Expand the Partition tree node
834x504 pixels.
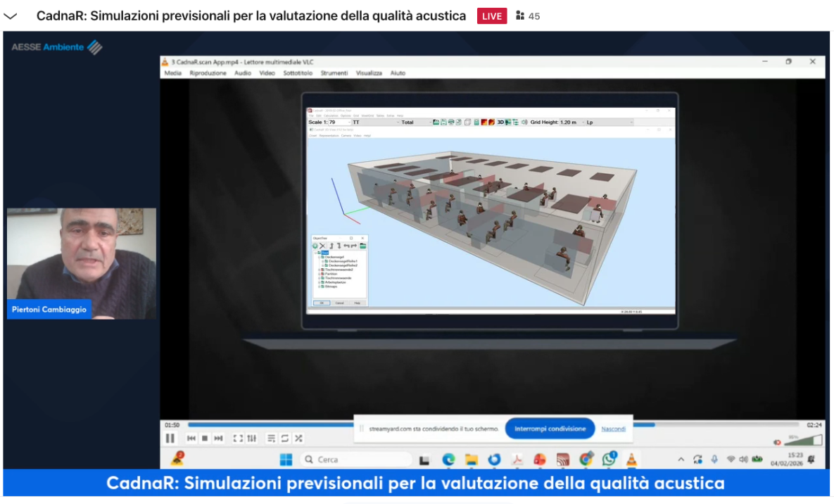319,274
